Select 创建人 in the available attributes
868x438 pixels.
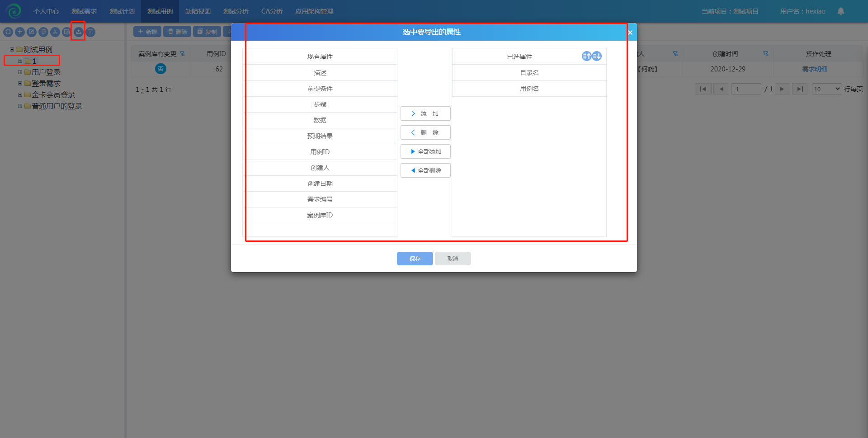point(320,168)
